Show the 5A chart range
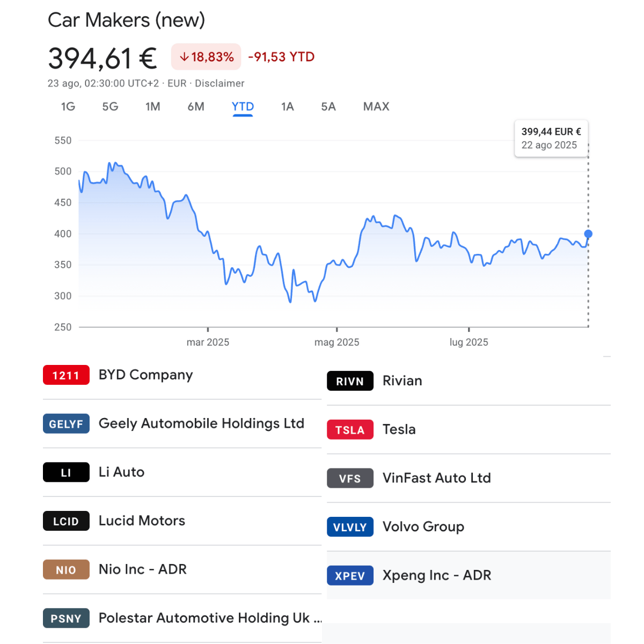 pos(328,106)
